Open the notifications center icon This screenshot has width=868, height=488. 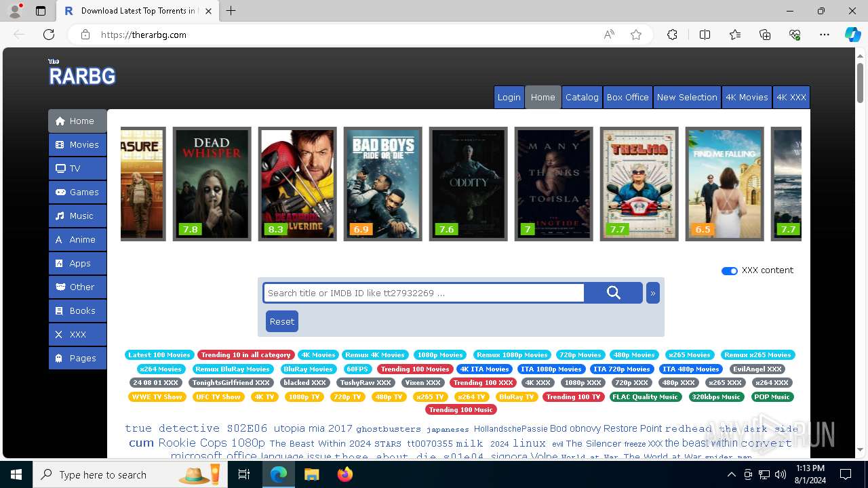(846, 474)
